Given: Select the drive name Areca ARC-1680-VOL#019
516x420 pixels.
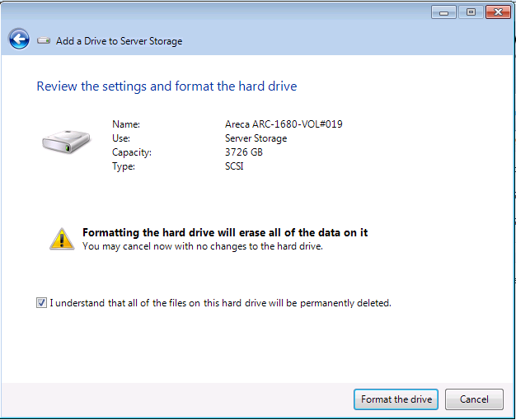Looking at the screenshot, I should pos(284,124).
